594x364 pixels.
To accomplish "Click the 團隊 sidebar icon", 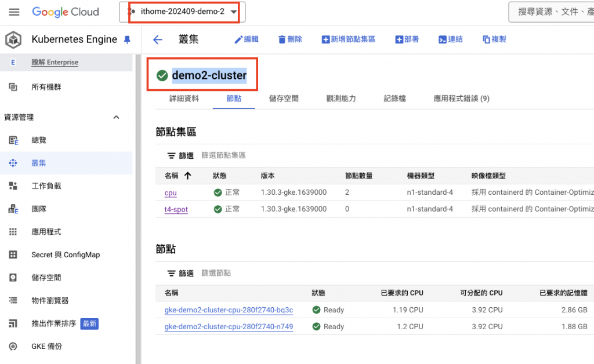I will click(13, 209).
